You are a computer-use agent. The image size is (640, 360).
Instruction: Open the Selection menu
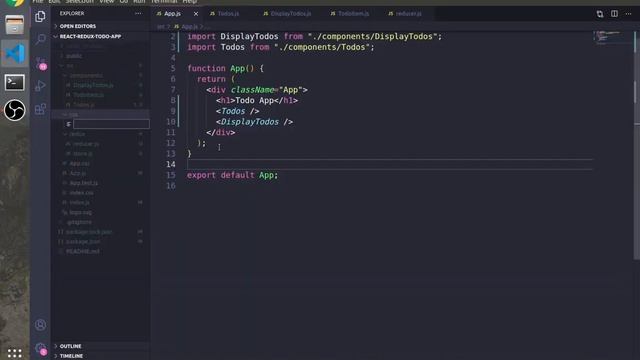(80, 2)
